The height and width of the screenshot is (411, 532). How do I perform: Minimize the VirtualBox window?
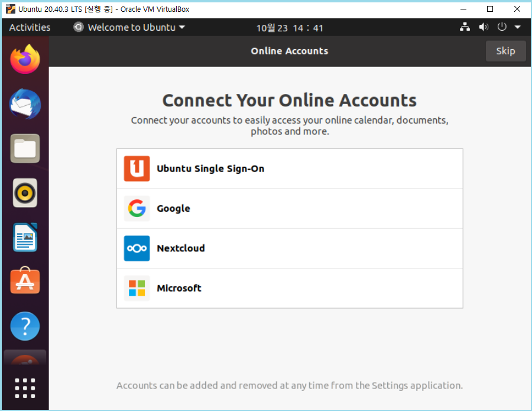[463, 9]
